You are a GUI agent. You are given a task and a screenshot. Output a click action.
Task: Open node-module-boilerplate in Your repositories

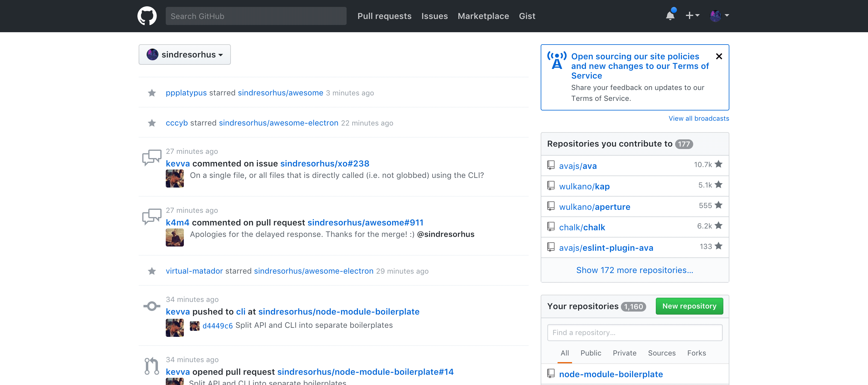click(611, 374)
